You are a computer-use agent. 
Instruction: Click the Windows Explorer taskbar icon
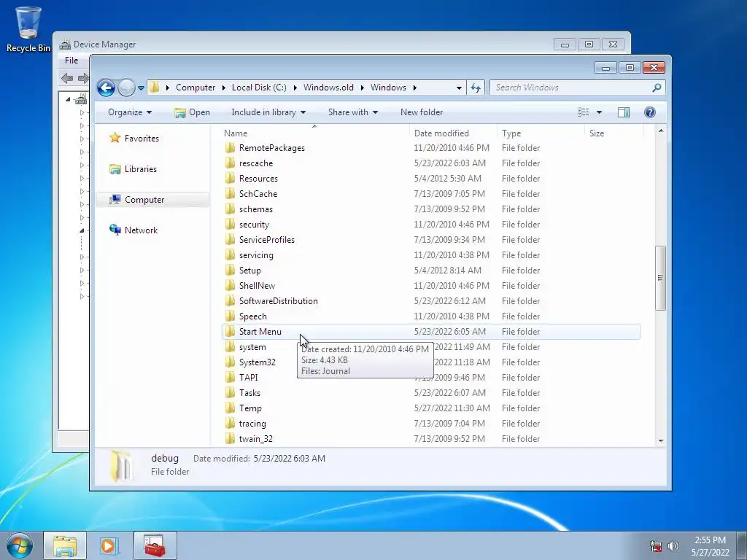click(65, 545)
